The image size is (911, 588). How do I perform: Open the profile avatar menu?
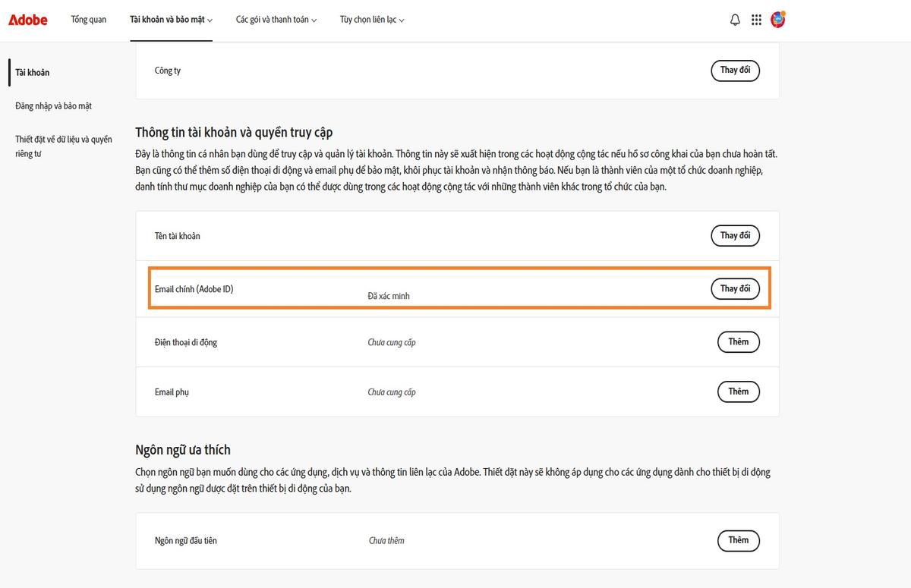pyautogui.click(x=777, y=20)
